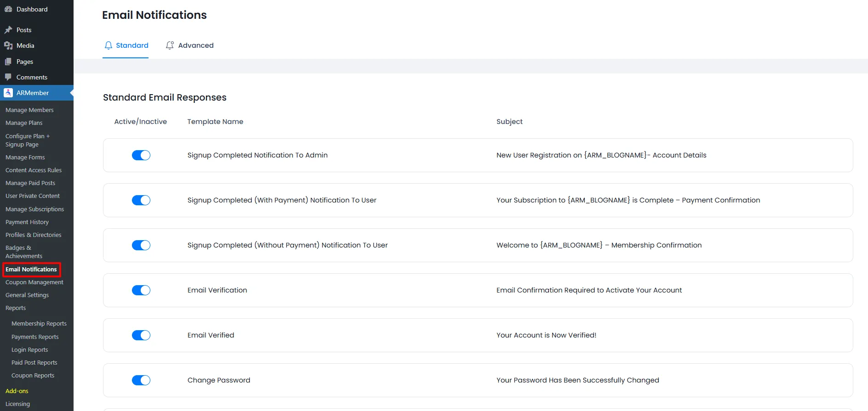Toggle Signup Completed (Without Payment) notification
This screenshot has height=411, width=868.
141,245
